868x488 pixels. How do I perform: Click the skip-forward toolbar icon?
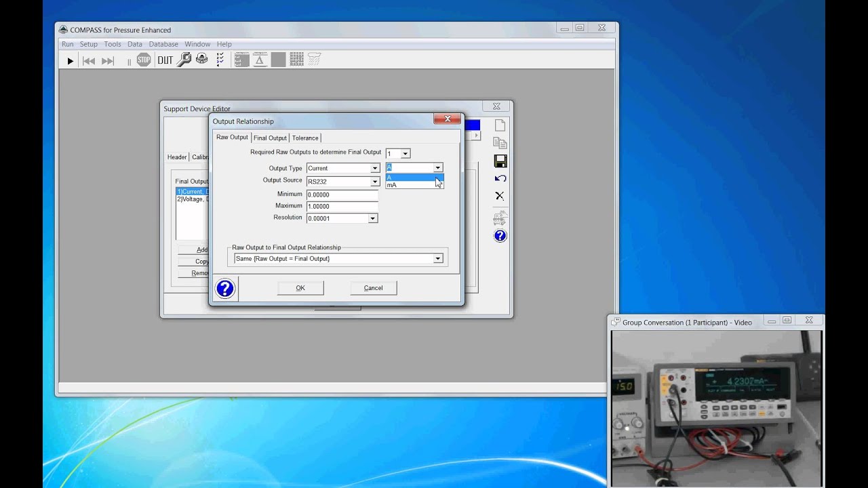[108, 61]
